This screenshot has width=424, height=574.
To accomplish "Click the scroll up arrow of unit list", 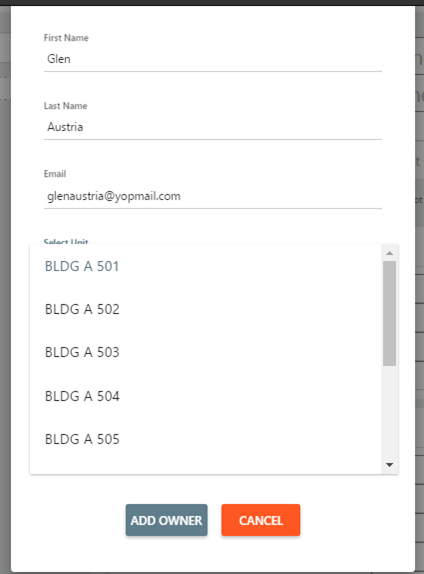I will (x=390, y=253).
